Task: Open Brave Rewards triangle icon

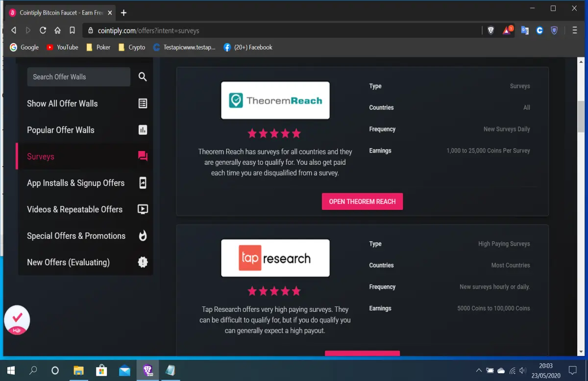Action: 508,30
